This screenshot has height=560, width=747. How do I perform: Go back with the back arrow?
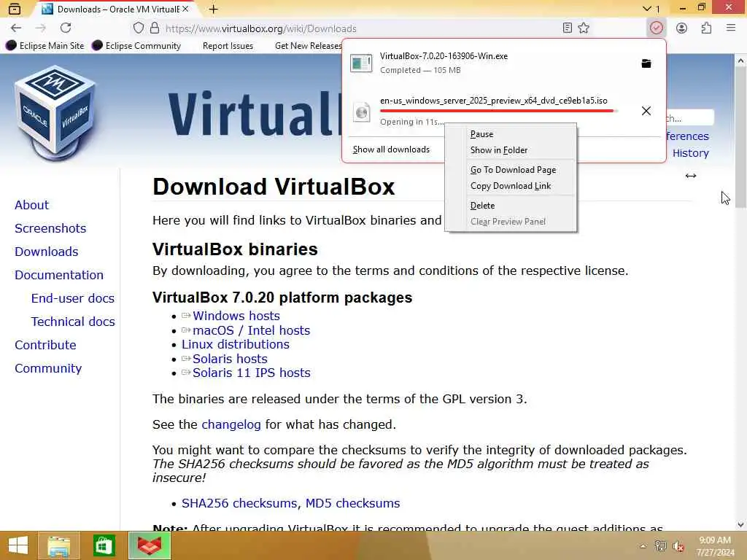click(x=16, y=28)
